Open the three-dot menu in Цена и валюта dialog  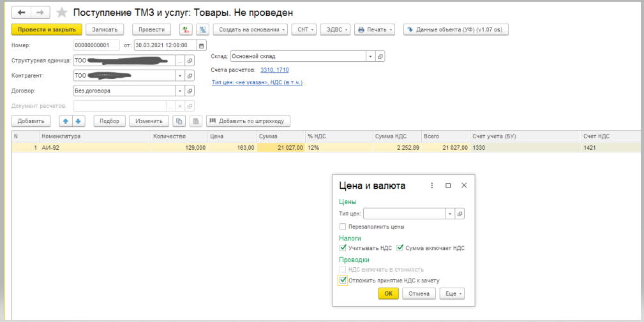432,186
